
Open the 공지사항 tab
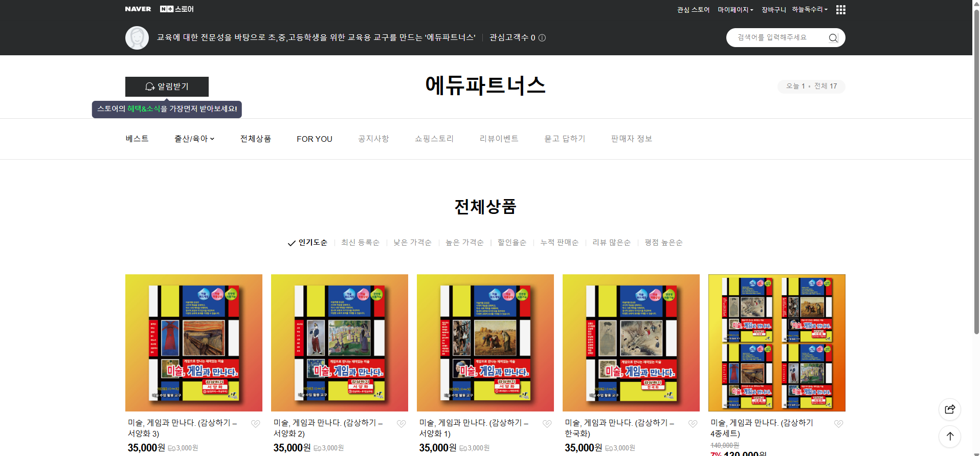pyautogui.click(x=374, y=139)
